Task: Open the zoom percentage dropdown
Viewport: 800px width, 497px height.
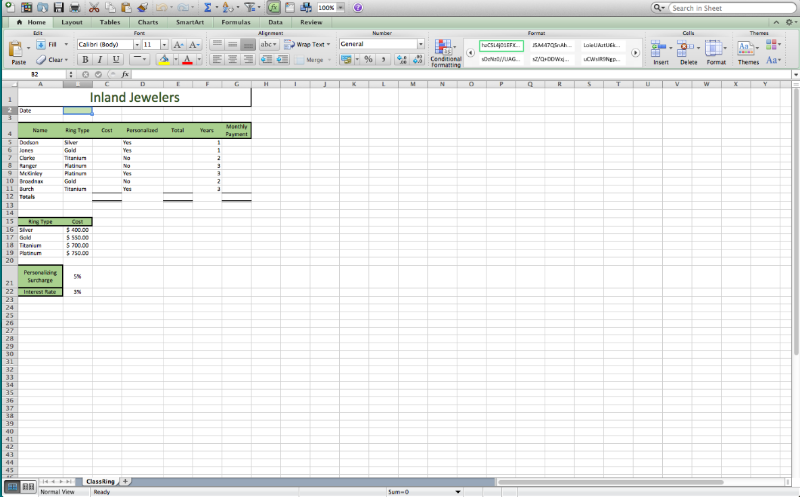Action: pyautogui.click(x=340, y=8)
